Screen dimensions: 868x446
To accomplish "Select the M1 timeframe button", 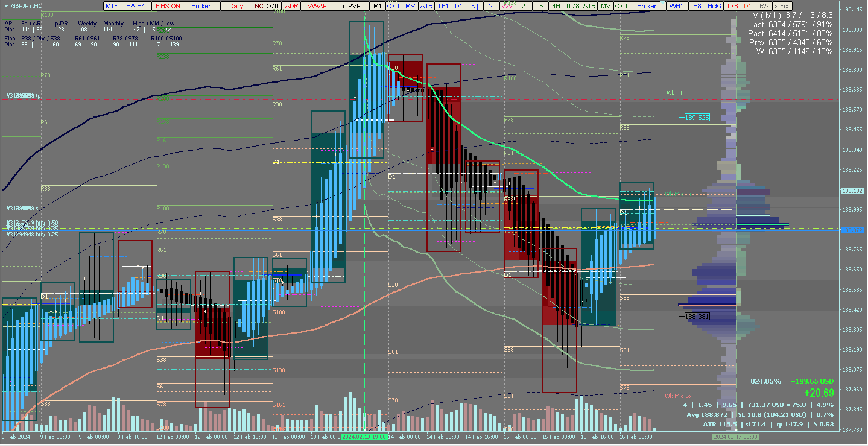I will pos(377,6).
